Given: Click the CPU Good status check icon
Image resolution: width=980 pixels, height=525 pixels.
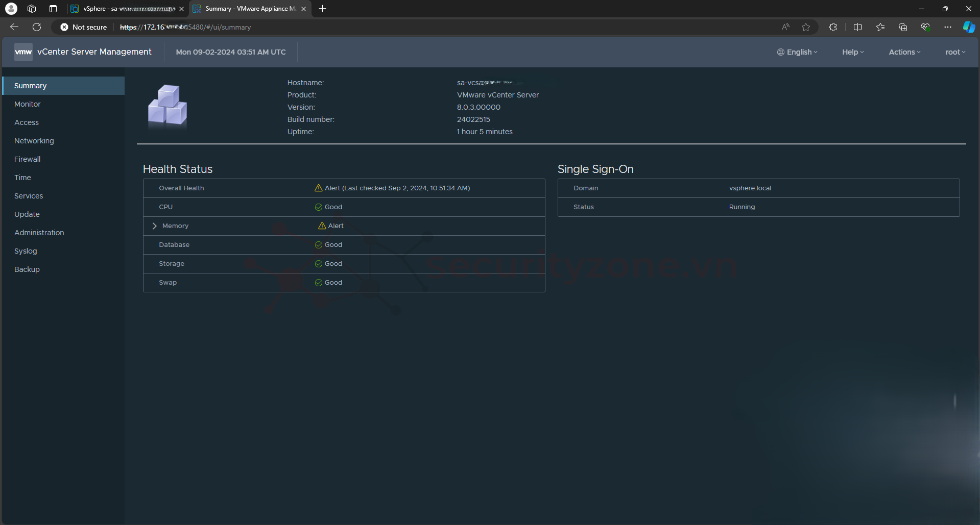Looking at the screenshot, I should (319, 207).
